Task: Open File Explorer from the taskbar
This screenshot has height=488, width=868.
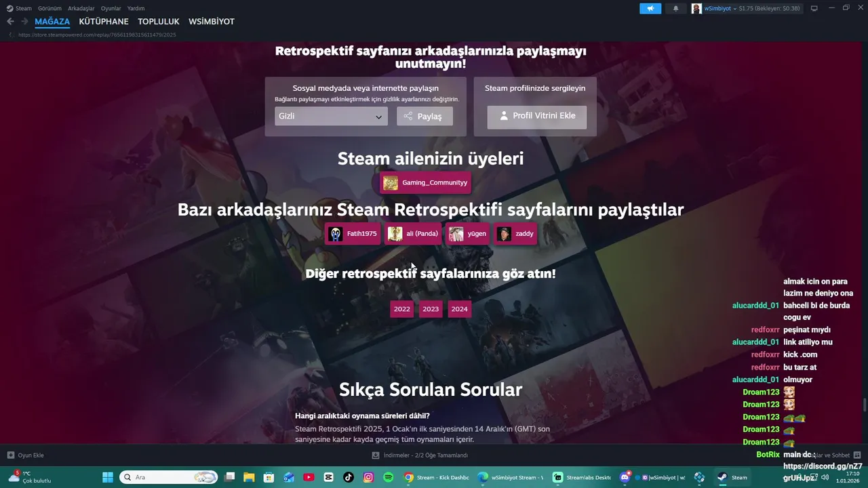Action: 249,477
